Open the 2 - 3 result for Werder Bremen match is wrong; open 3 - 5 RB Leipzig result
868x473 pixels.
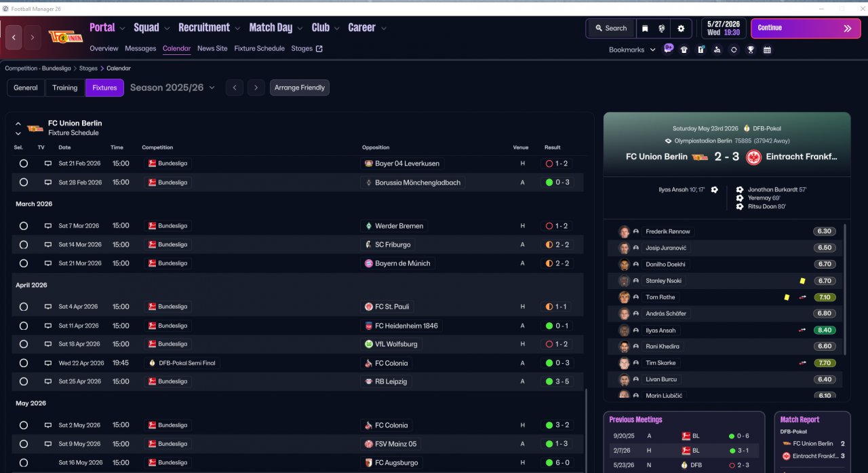tap(556, 381)
